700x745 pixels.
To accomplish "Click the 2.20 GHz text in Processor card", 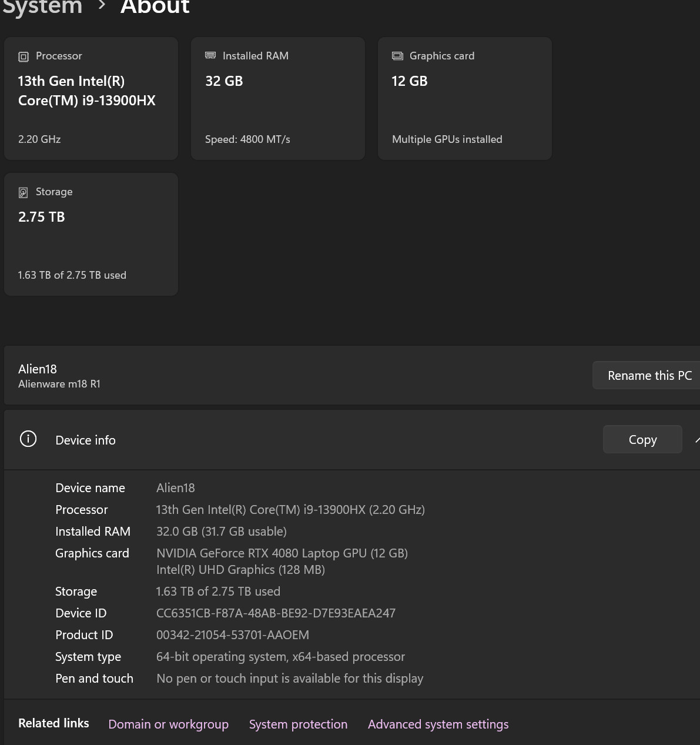I will click(39, 139).
